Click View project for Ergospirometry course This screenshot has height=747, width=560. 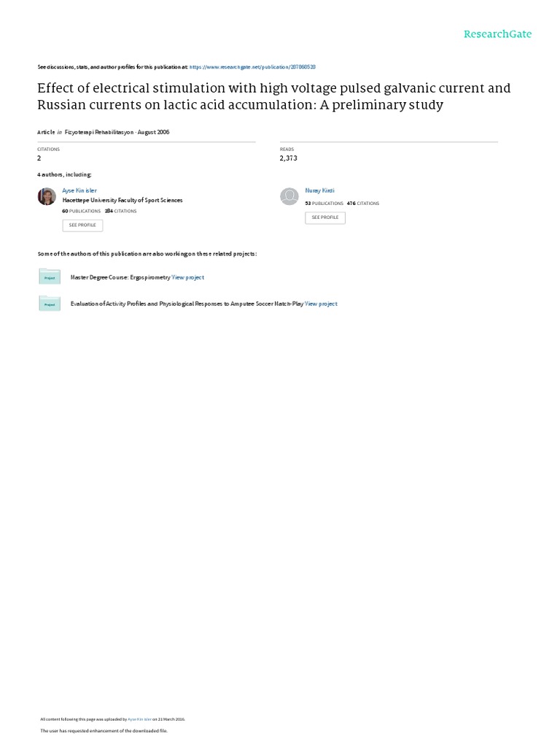(188, 277)
